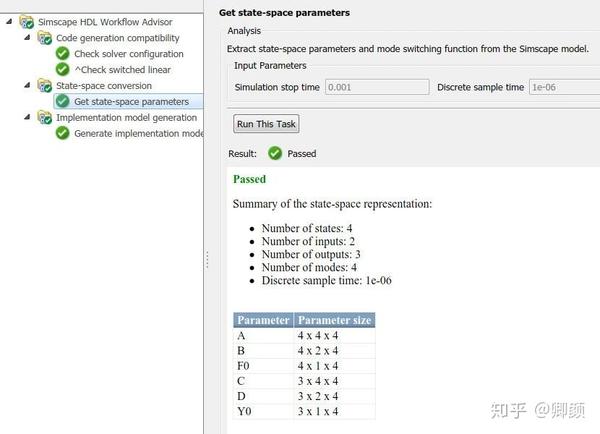The width and height of the screenshot is (600, 434).
Task: Click the green check beside Generate implementation model
Action: (63, 133)
